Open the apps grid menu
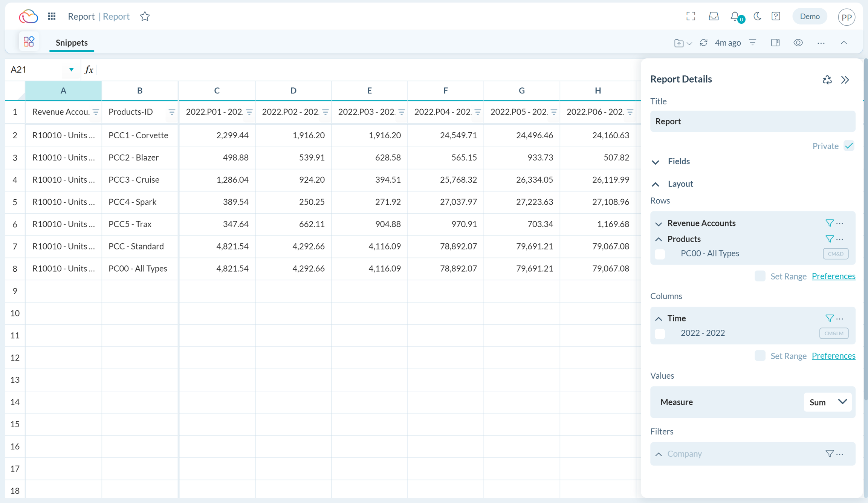This screenshot has height=503, width=868. [x=52, y=16]
